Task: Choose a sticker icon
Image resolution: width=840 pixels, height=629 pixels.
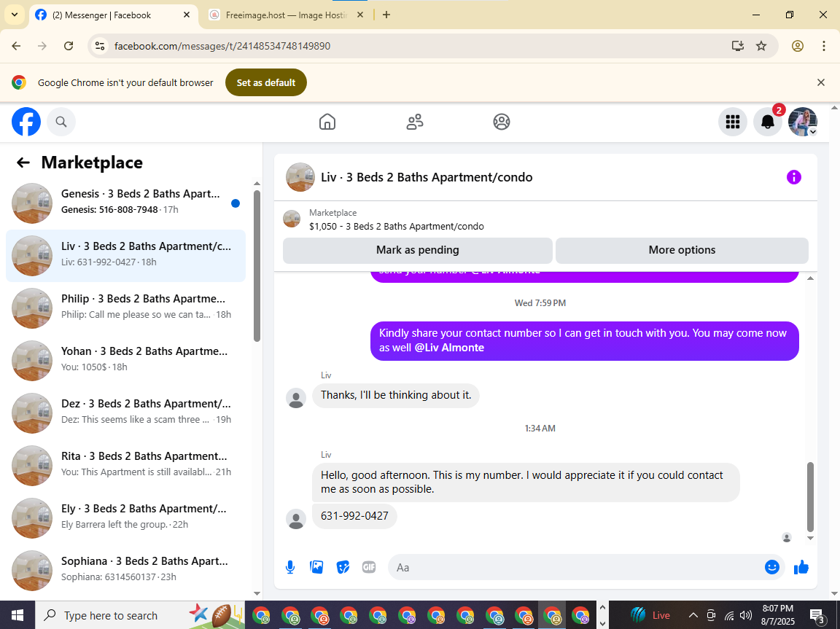Action: [x=343, y=567]
